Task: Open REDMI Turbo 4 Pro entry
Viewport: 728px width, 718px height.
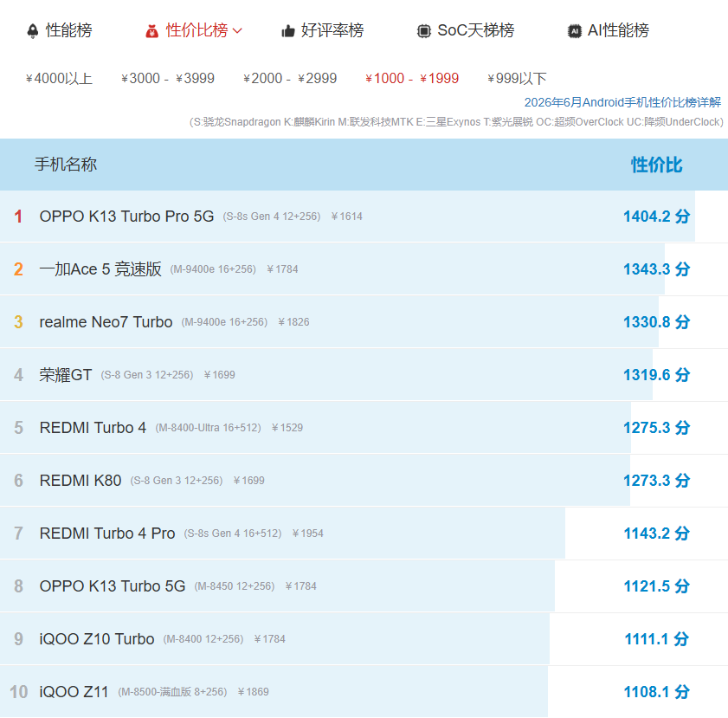Action: click(x=107, y=534)
